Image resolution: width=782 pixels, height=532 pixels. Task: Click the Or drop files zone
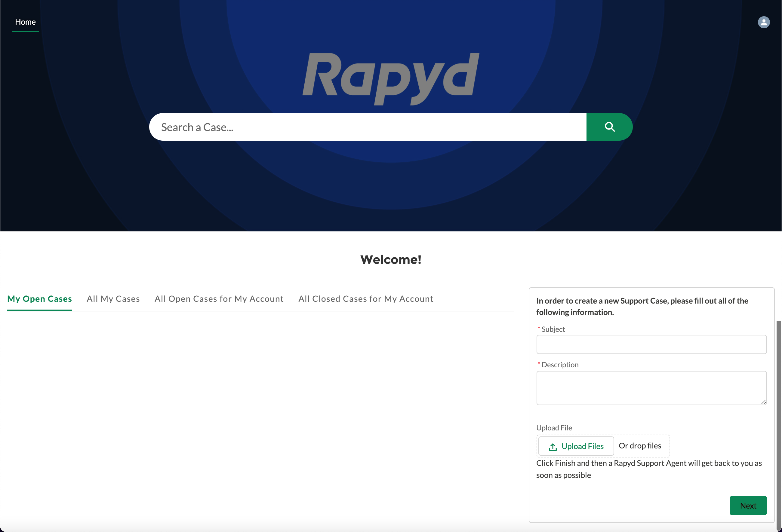640,445
